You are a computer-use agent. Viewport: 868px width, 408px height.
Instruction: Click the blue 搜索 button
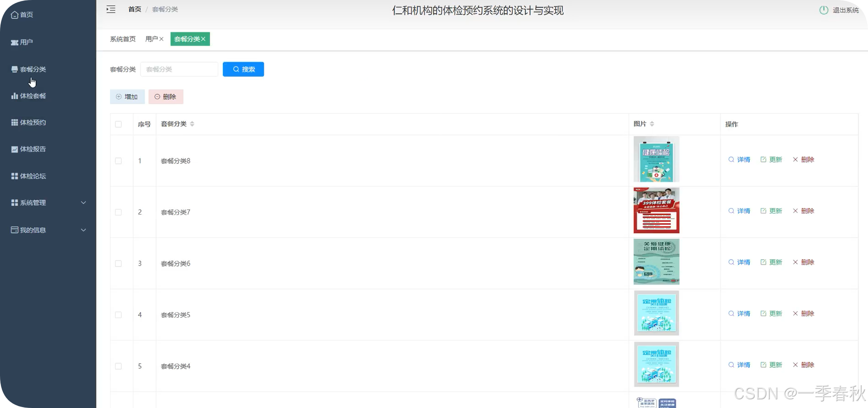click(x=243, y=69)
